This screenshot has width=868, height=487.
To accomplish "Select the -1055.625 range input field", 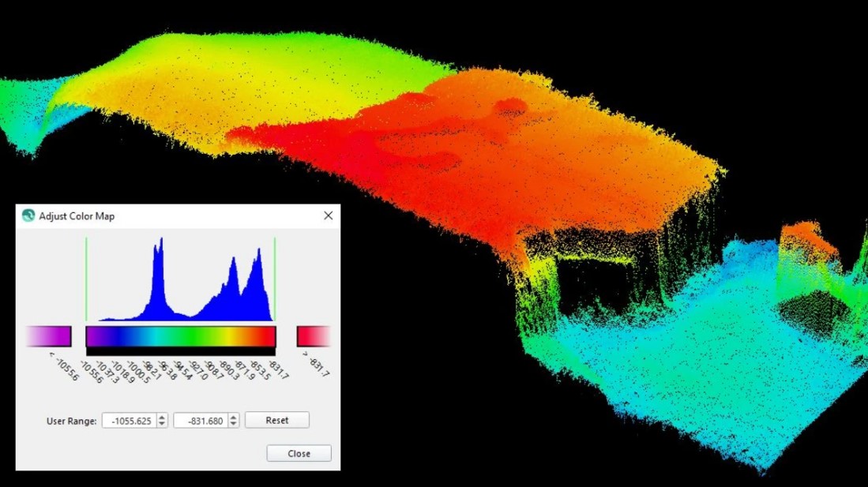I will coord(129,420).
